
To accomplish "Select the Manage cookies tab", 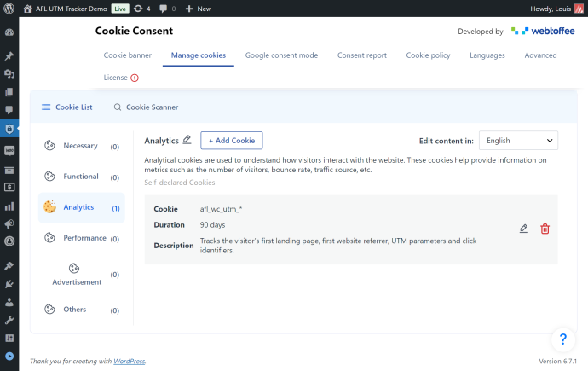I will [199, 55].
